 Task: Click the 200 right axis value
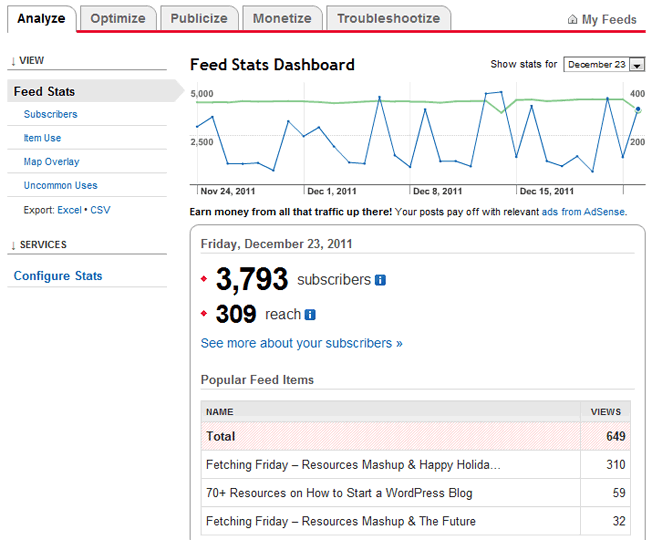coord(637,142)
